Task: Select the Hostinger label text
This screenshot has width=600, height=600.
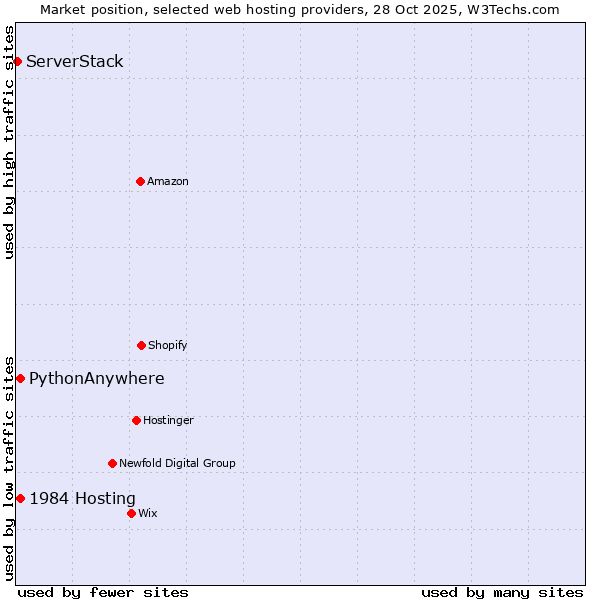Action: point(168,420)
